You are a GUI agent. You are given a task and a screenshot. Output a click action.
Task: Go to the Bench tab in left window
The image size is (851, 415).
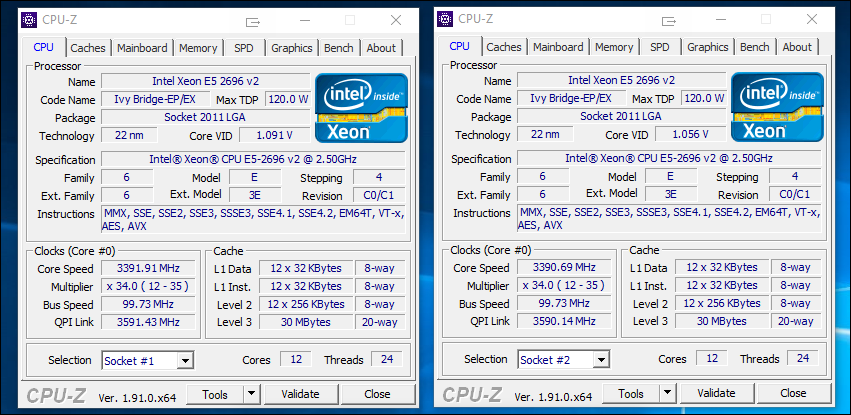pos(339,48)
